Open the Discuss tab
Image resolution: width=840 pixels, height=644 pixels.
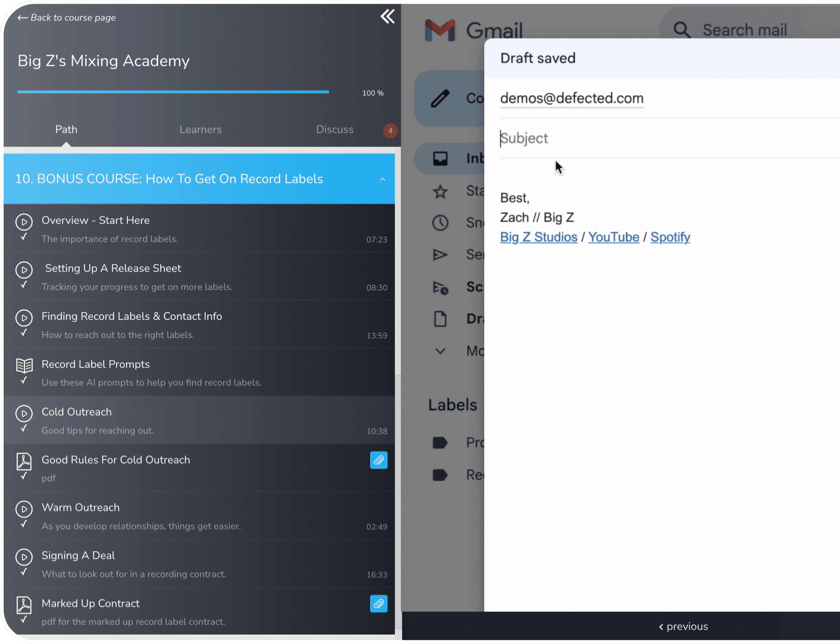(335, 129)
